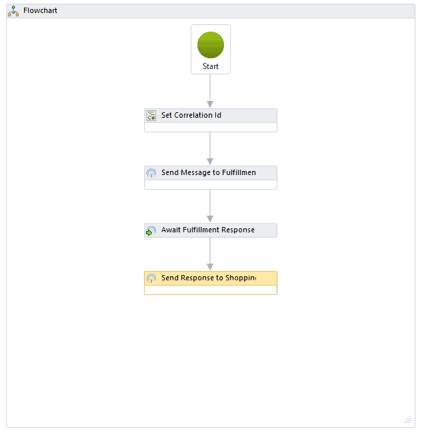Screen dimensions: 421x430
Task: Click the connector between Send Message and Await Fulfillment
Action: (210, 206)
